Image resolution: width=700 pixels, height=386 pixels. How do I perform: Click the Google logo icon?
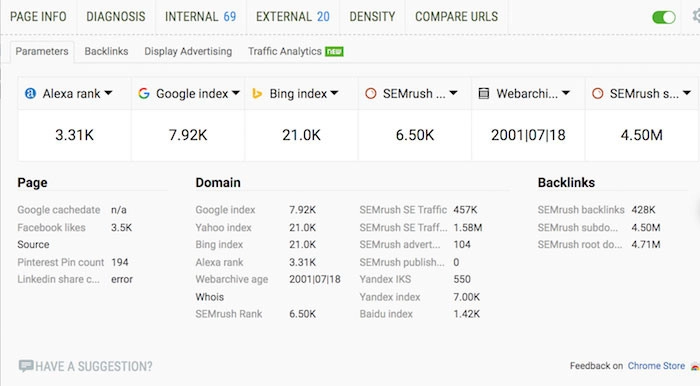click(x=144, y=93)
